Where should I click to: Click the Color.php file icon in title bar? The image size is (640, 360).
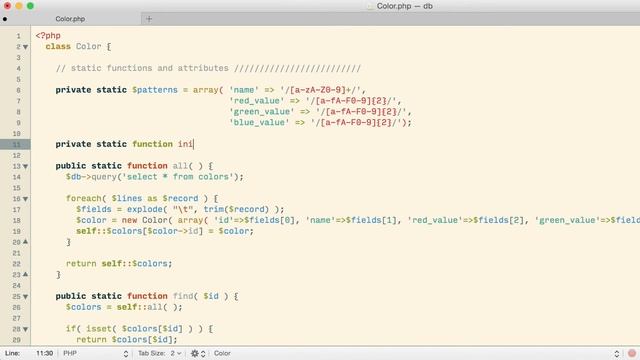pyautogui.click(x=370, y=6)
